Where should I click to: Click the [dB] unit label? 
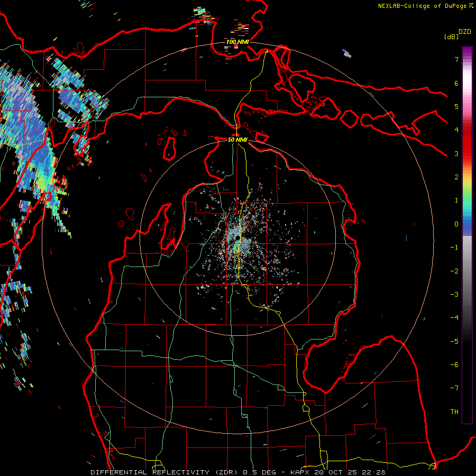tap(452, 36)
